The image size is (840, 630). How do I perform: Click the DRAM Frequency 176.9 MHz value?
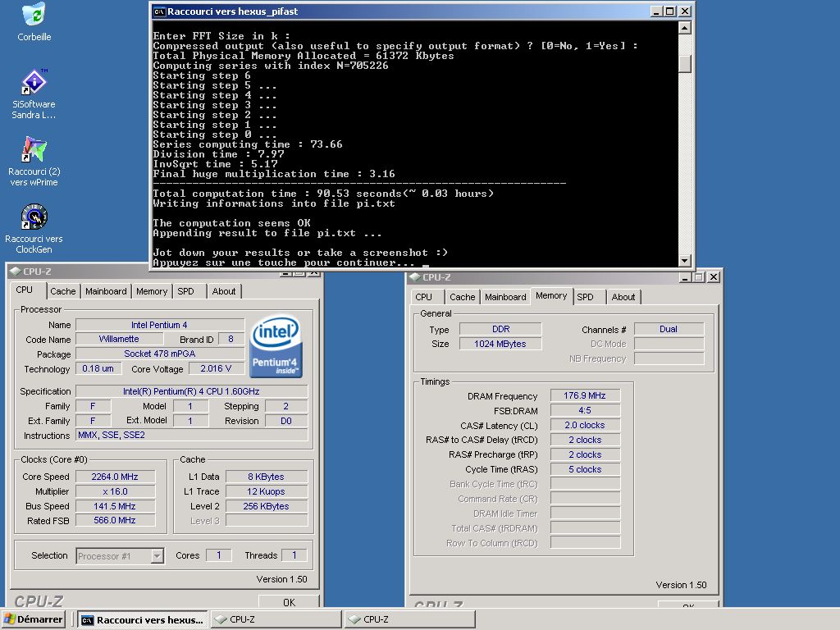coord(585,395)
